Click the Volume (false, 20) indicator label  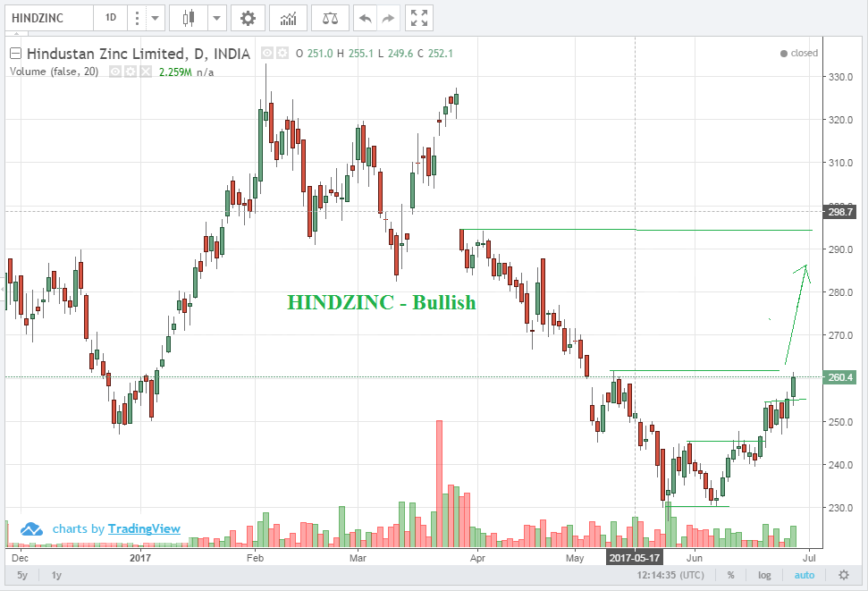click(55, 72)
